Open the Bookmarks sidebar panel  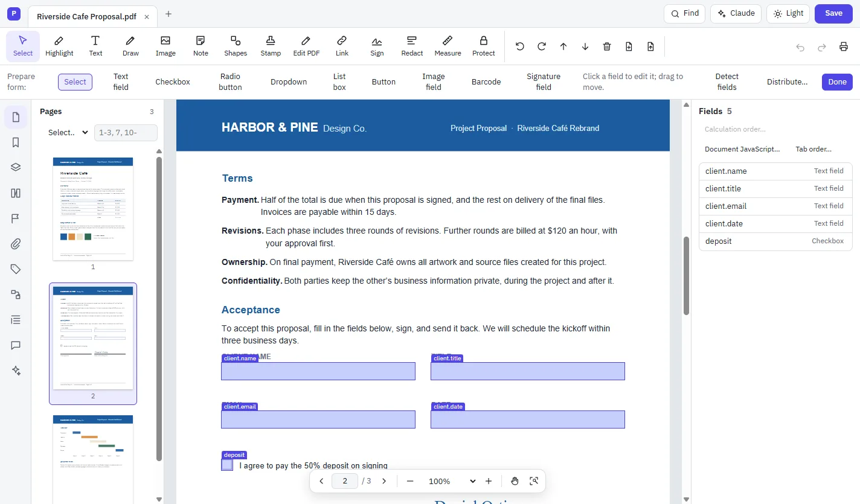point(16,142)
